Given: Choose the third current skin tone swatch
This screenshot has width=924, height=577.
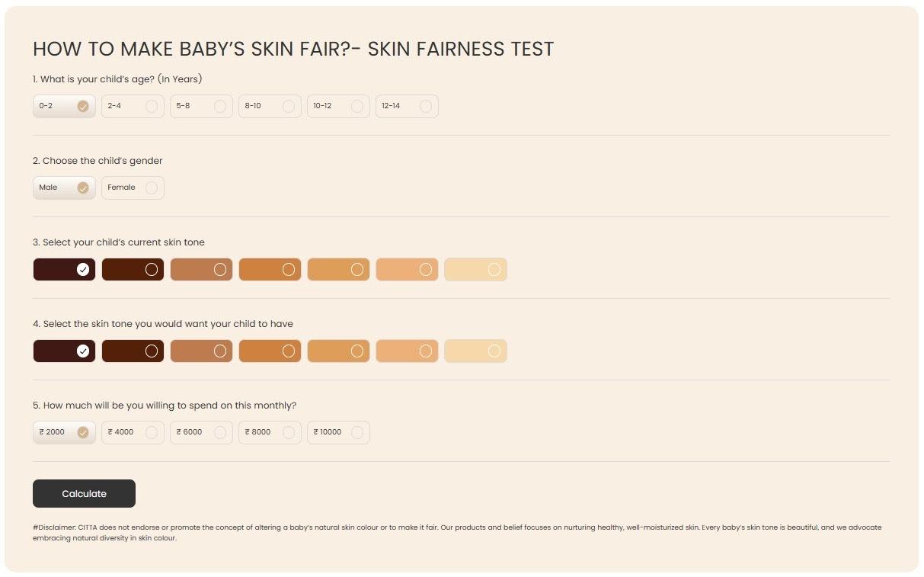Looking at the screenshot, I should coord(201,269).
